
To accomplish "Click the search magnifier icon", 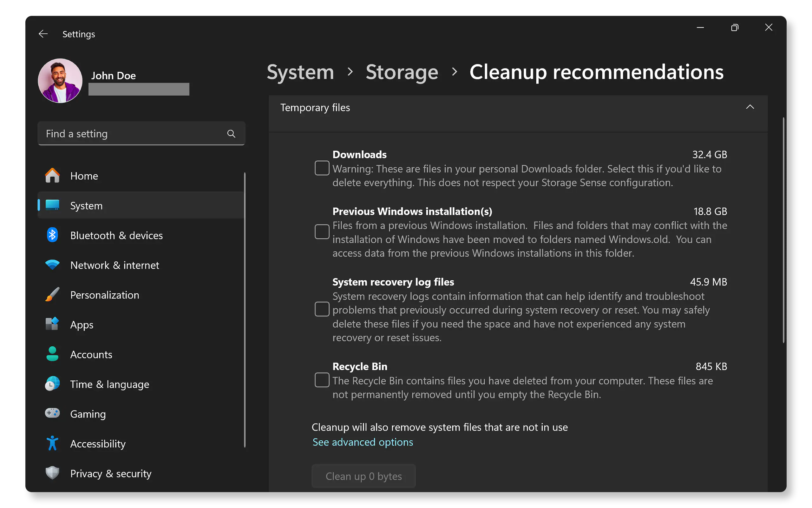I will tap(231, 134).
